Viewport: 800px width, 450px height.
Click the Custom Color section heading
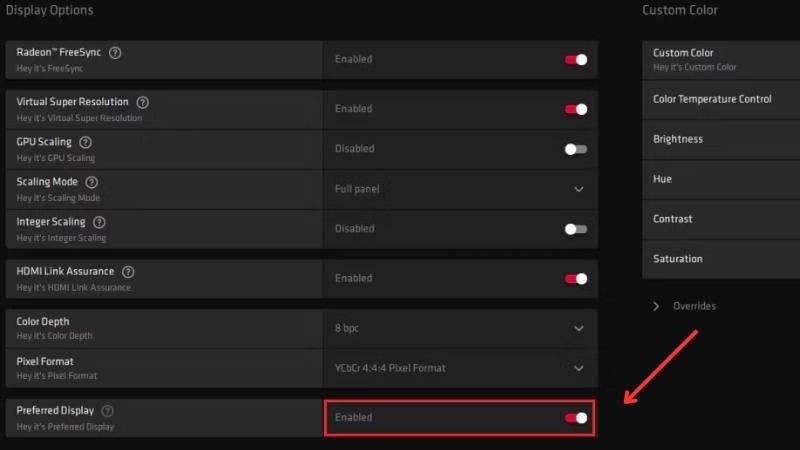coord(680,10)
